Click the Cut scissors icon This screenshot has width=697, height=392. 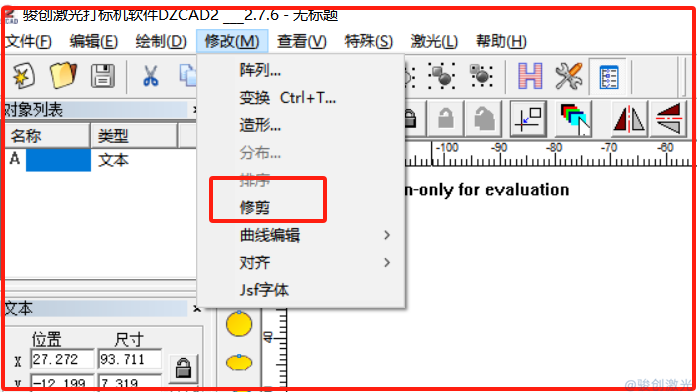pos(151,76)
